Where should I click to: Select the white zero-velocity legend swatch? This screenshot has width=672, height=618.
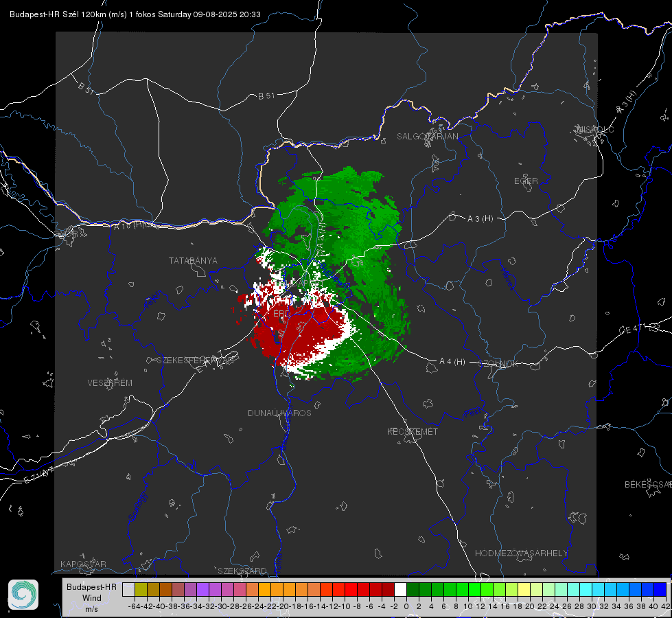pyautogui.click(x=400, y=590)
